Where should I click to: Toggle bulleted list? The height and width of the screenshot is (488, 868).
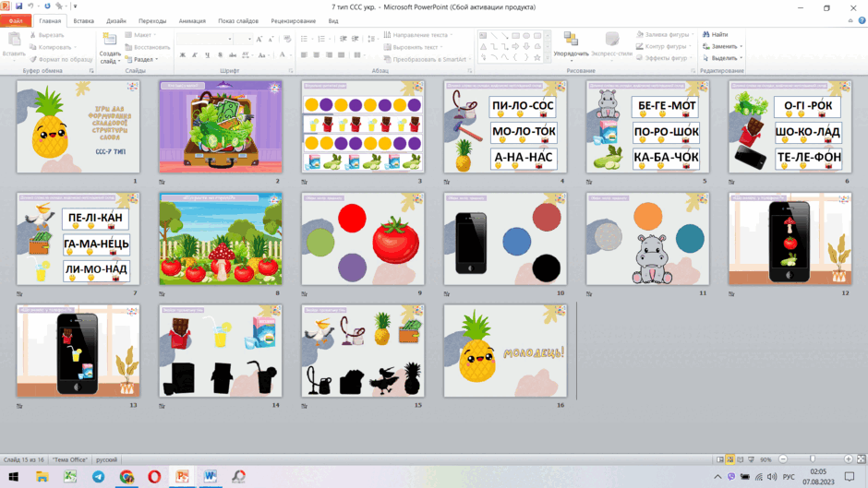(306, 39)
